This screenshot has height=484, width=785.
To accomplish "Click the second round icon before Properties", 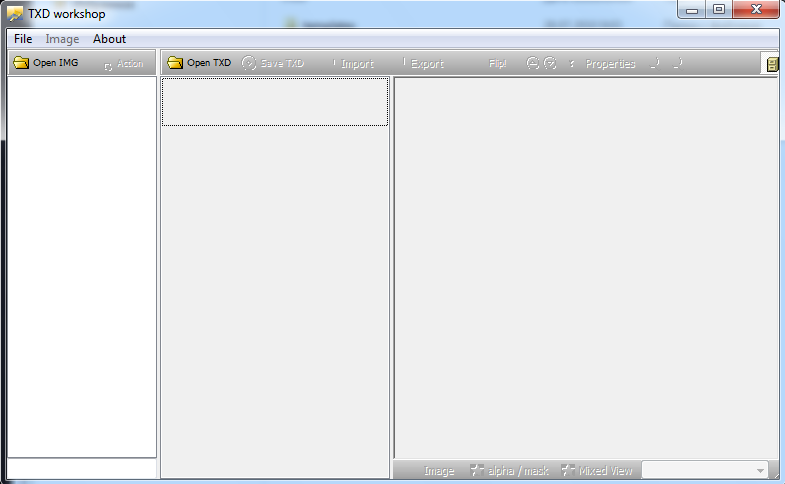I will click(550, 64).
